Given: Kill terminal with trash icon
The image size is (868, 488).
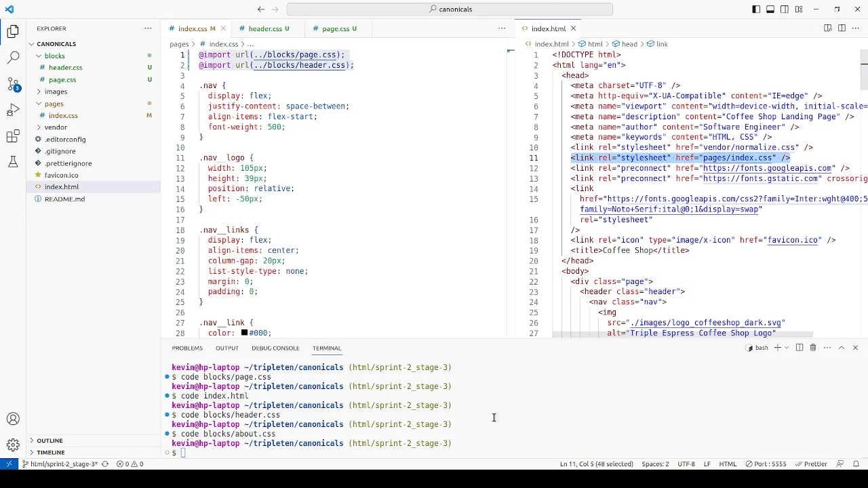Looking at the screenshot, I should pos(812,348).
